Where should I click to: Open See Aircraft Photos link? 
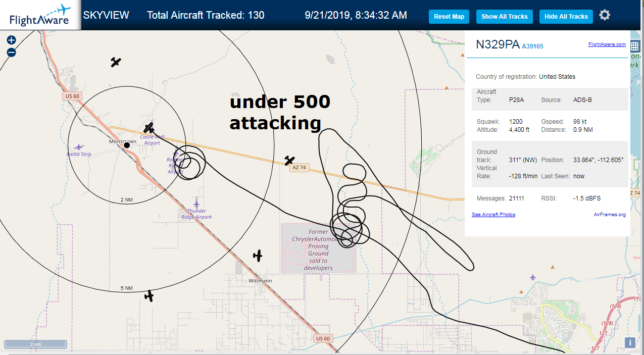[493, 215]
